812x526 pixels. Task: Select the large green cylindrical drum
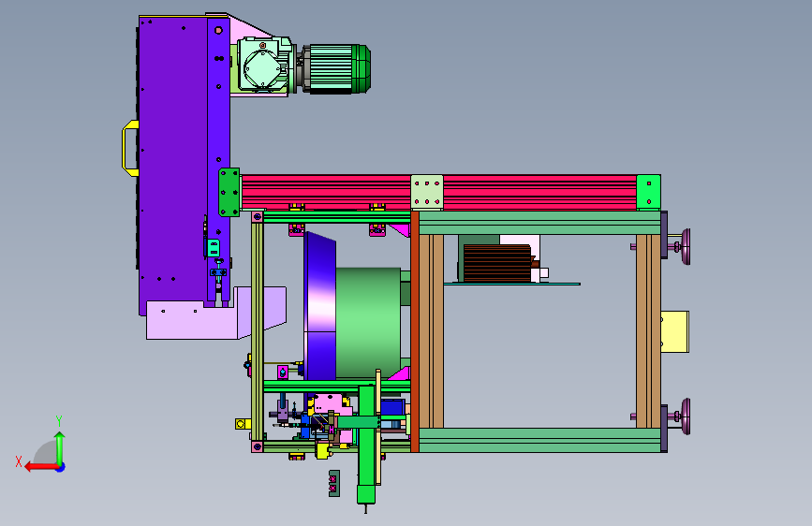tap(368, 323)
